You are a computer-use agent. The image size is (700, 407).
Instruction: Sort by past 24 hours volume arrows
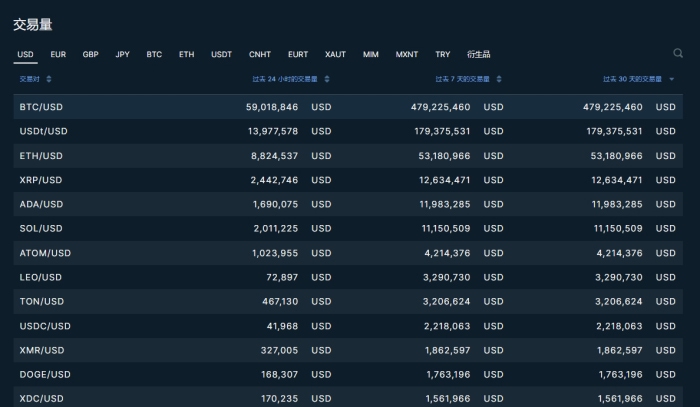coord(327,79)
